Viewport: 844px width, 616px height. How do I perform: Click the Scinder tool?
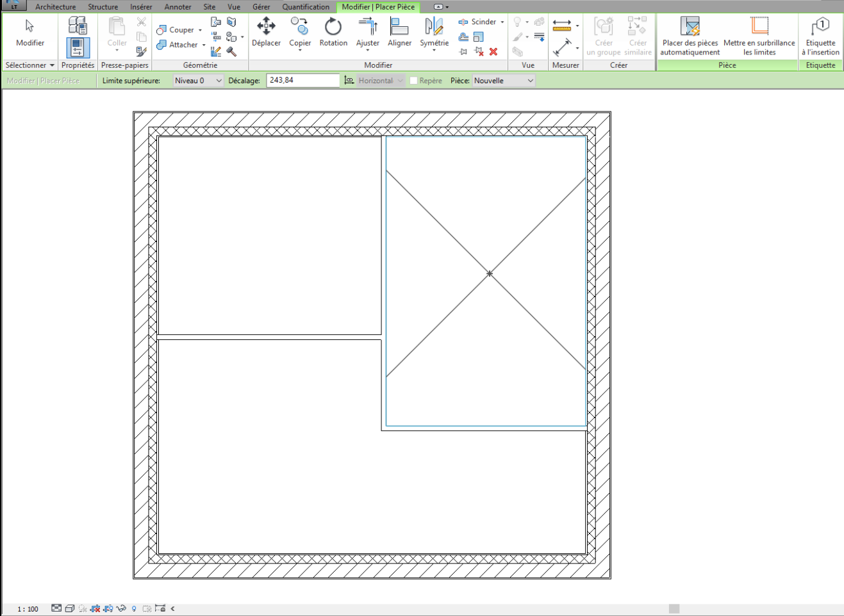479,21
